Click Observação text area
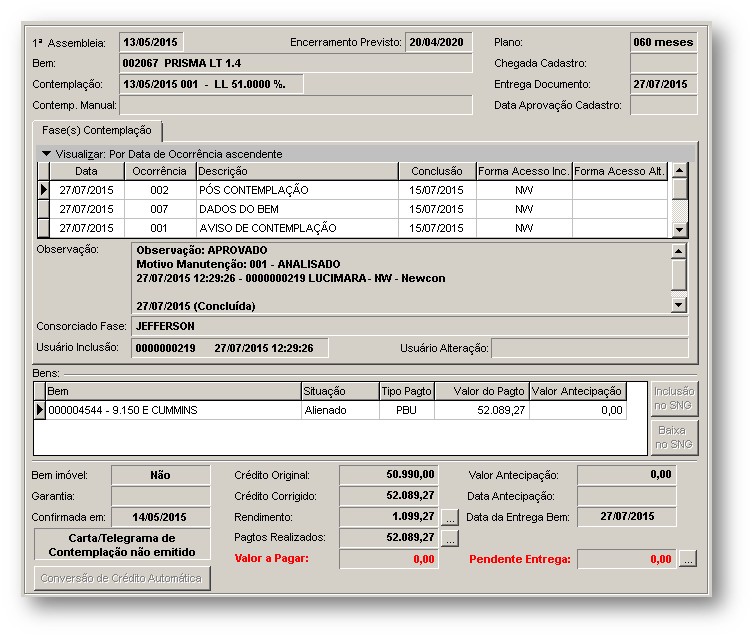This screenshot has height=639, width=754. point(401,278)
